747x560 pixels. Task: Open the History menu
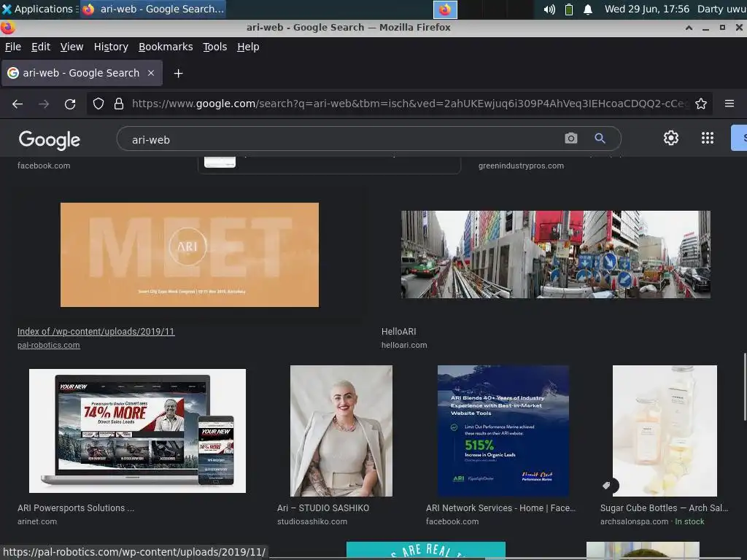[x=111, y=47]
